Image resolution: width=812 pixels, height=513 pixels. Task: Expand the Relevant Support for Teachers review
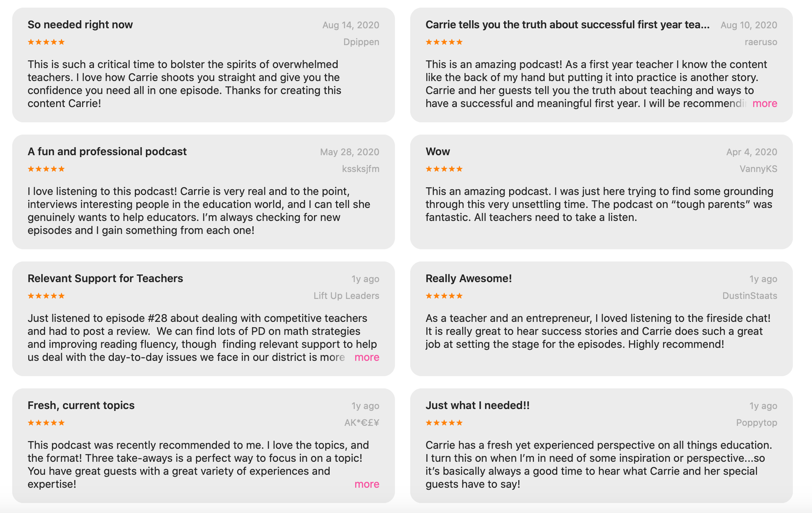point(367,357)
